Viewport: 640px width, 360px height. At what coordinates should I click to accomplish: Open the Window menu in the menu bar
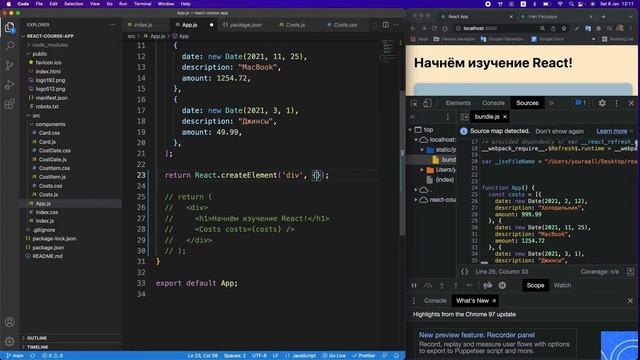pos(166,4)
